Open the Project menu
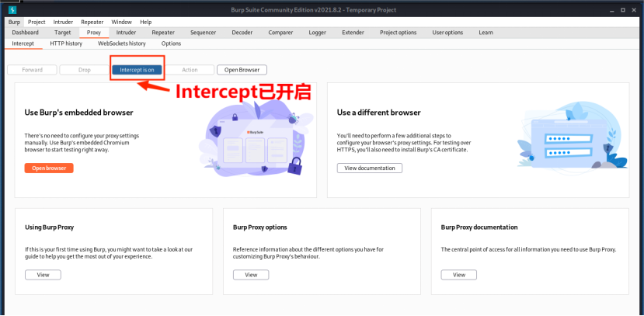The height and width of the screenshot is (316, 644). point(37,23)
